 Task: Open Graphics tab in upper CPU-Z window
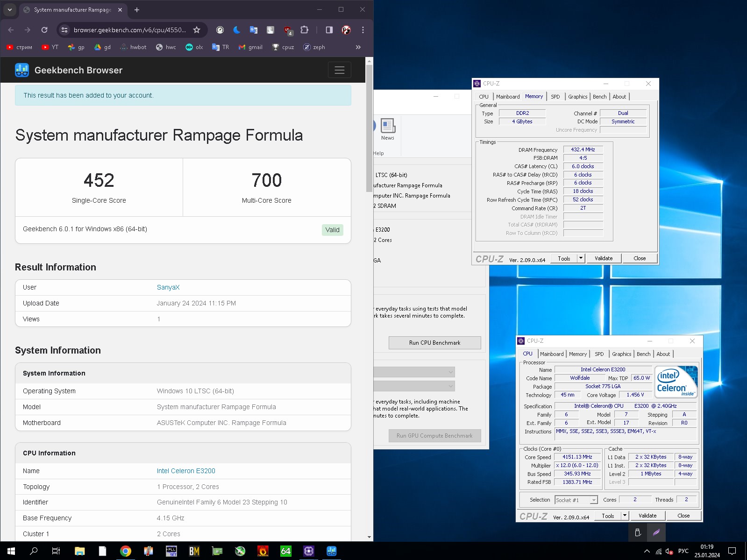[x=577, y=97]
